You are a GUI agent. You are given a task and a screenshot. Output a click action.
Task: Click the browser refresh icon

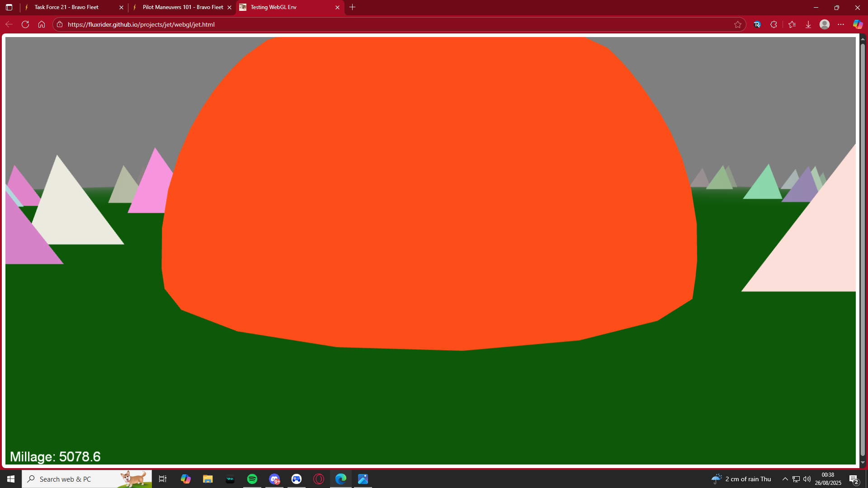25,24
